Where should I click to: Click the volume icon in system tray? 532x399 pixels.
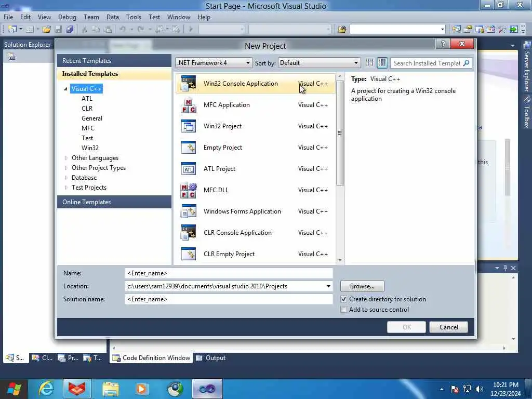click(479, 389)
